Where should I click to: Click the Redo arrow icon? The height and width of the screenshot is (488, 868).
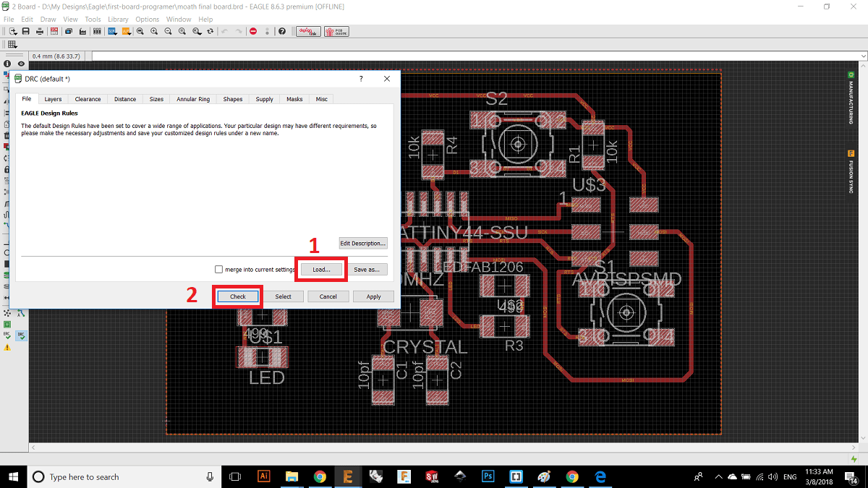[238, 32]
